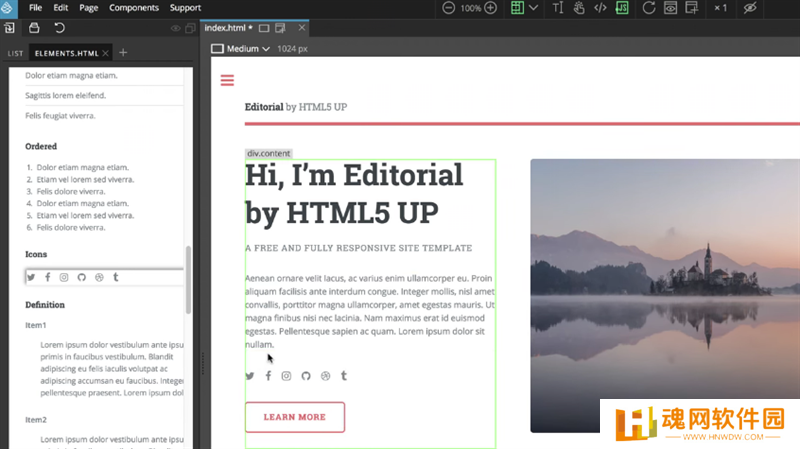Add a new page view icon

(692, 8)
